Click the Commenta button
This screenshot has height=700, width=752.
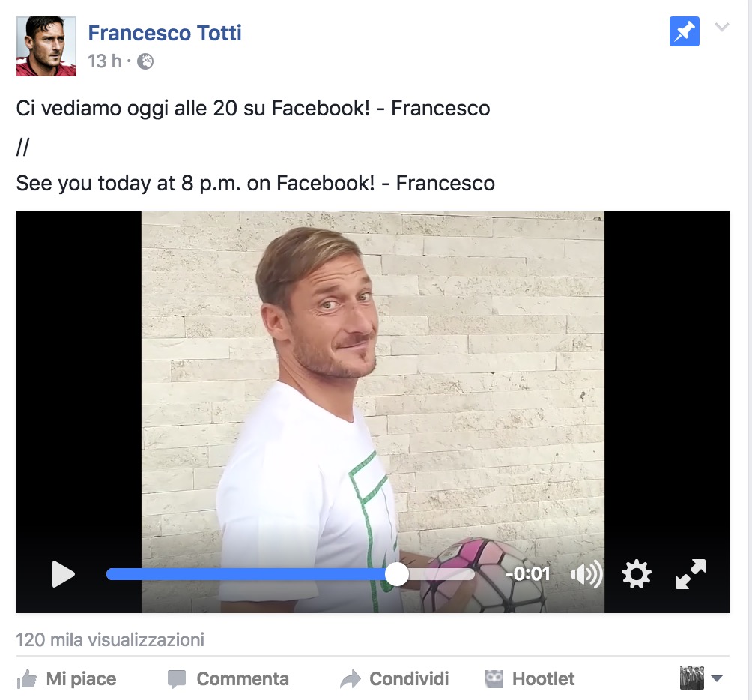pos(228,679)
